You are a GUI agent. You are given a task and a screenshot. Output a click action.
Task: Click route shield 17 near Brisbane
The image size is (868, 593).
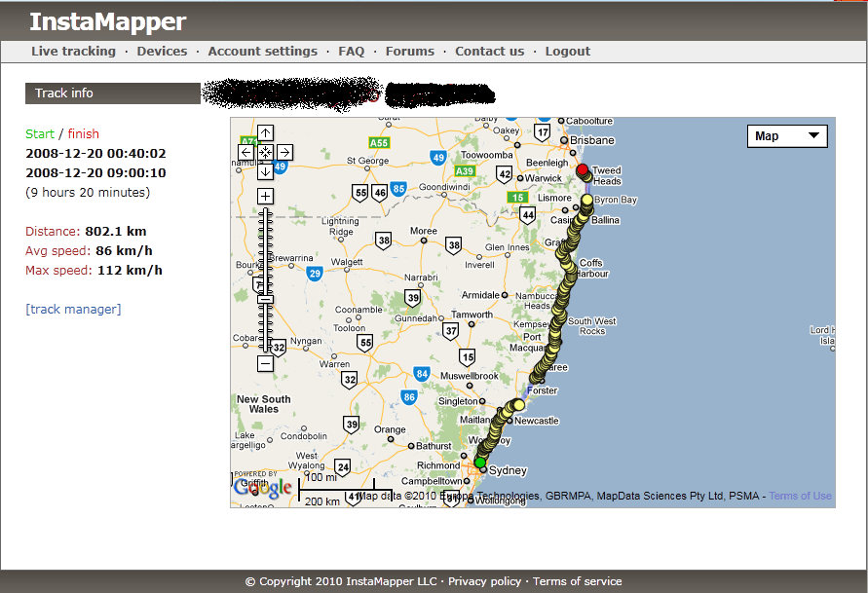[x=542, y=132]
